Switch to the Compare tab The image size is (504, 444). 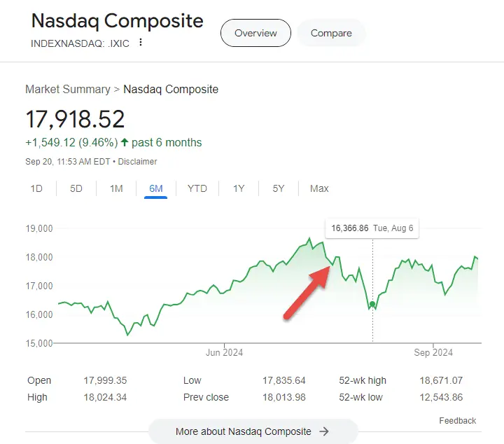(331, 33)
